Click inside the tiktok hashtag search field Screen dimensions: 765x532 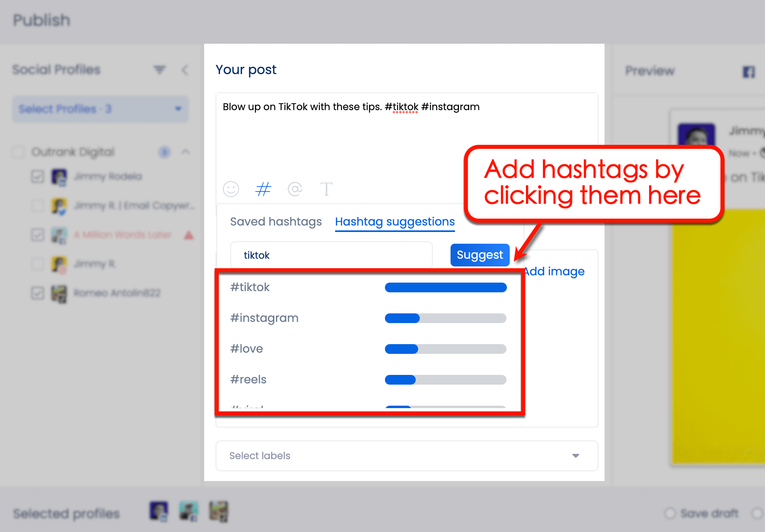(x=331, y=255)
